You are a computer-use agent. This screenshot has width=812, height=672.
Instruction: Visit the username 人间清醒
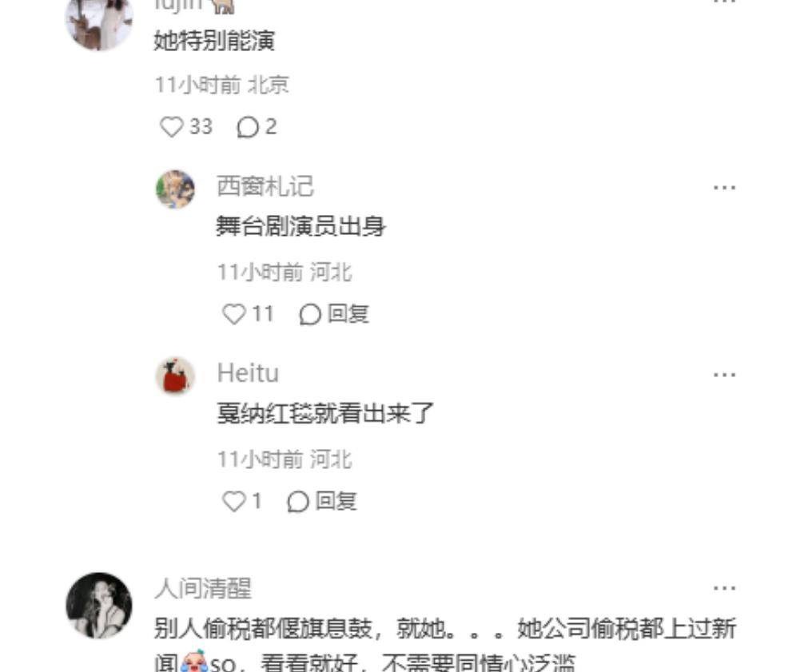[203, 589]
